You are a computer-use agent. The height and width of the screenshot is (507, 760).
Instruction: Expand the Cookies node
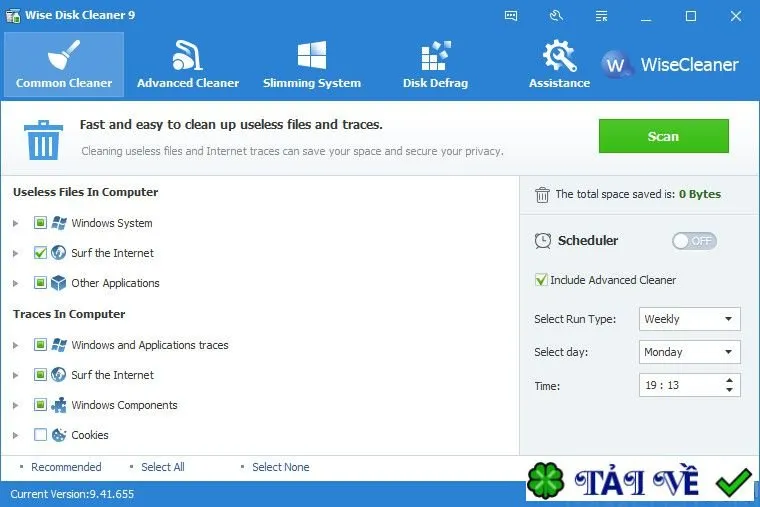click(x=16, y=436)
